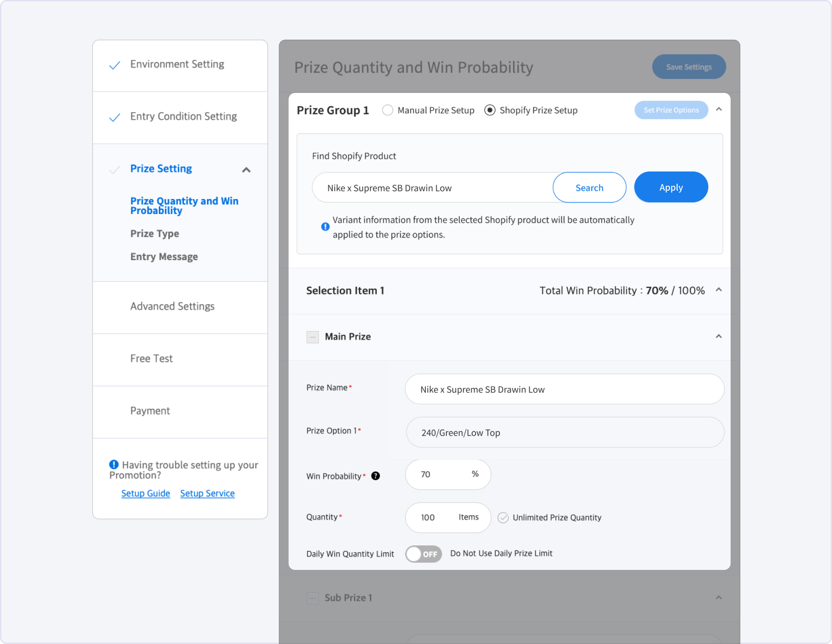Screen dimensions: 832x644
Task: Toggle the Daily Win Quantity Limit switch
Action: (423, 554)
